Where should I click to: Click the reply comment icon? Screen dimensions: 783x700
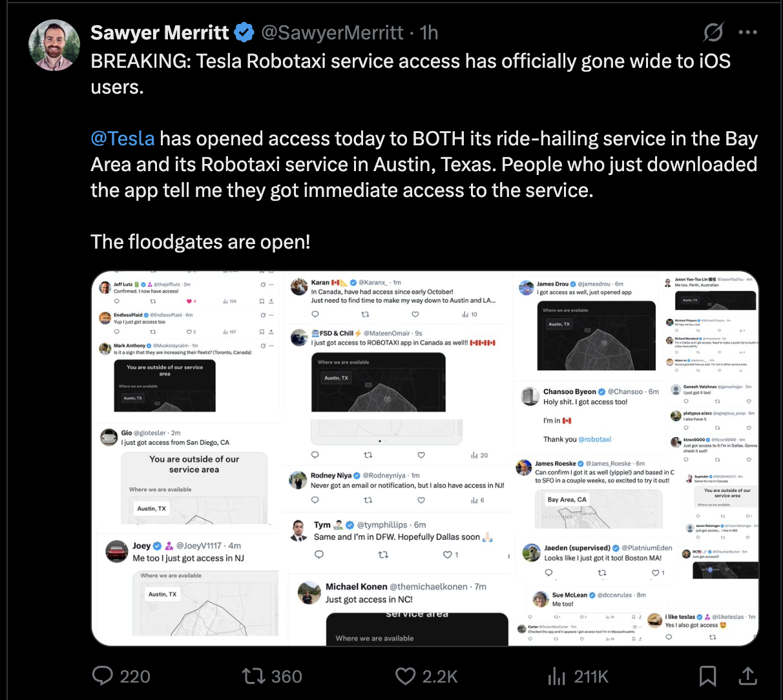103,675
